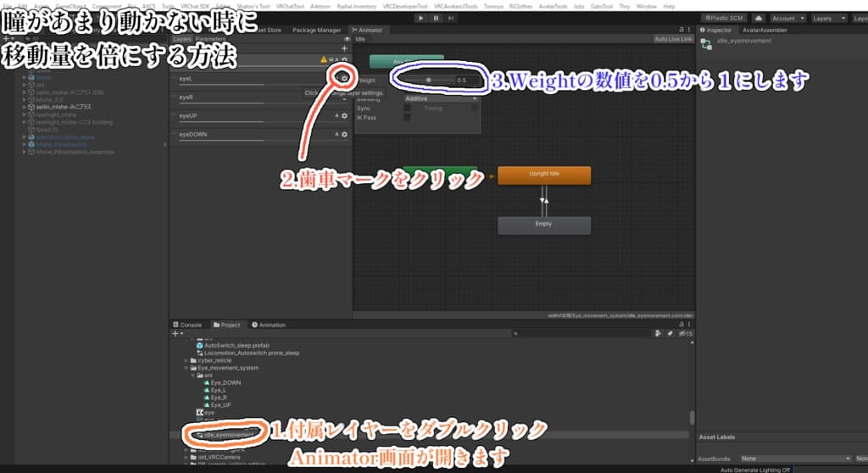This screenshot has height=473, width=868.
Task: Open cloud services via the cloud icon
Action: click(759, 19)
